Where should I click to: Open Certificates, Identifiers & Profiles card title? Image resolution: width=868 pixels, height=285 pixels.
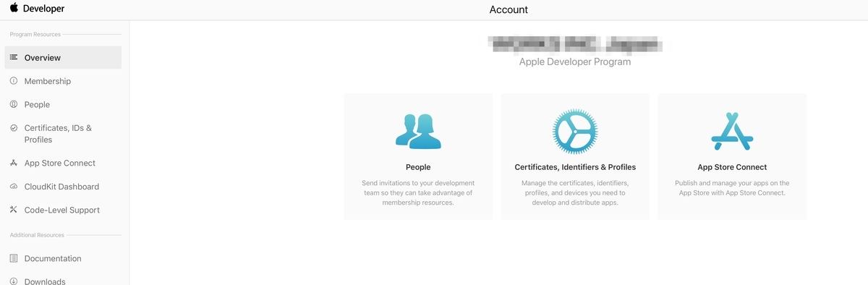click(x=575, y=167)
